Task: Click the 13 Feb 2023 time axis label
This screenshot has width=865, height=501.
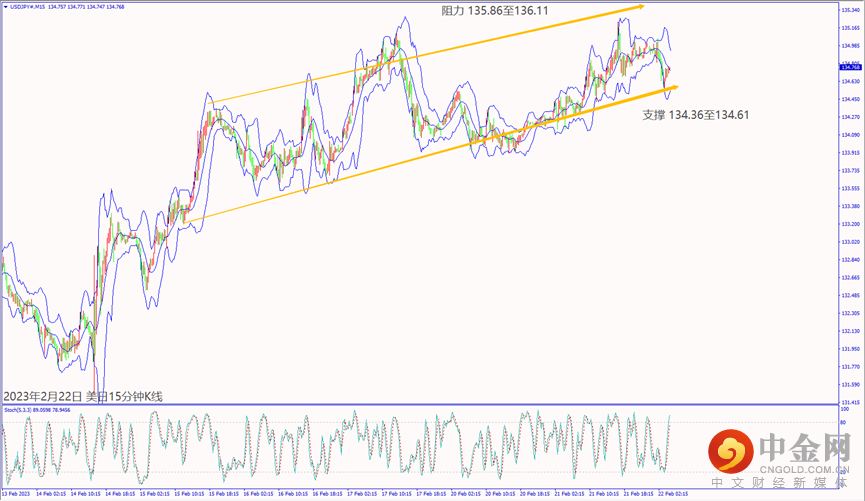Action: pos(19,494)
